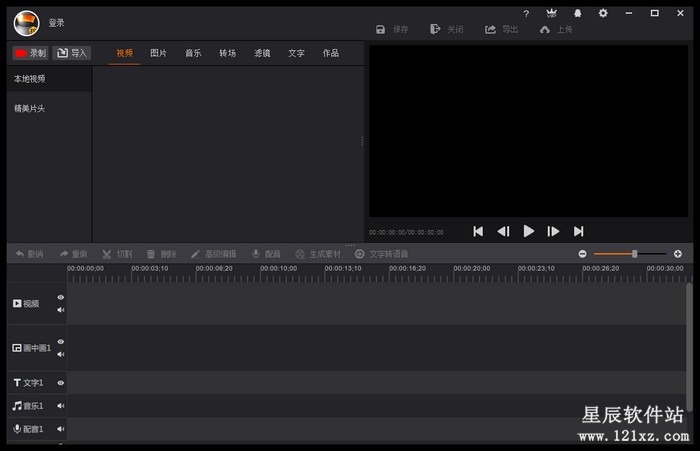Toggle visibility of the 画中画1 track
700x451 pixels.
[61, 342]
